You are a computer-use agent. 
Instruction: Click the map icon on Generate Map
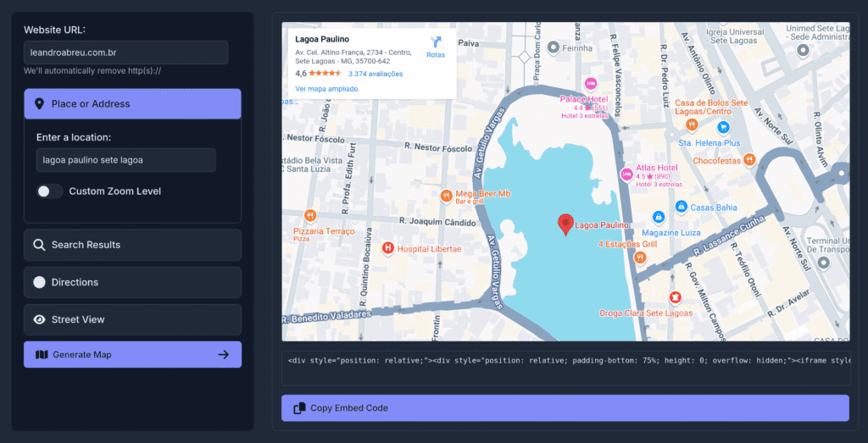tap(42, 355)
